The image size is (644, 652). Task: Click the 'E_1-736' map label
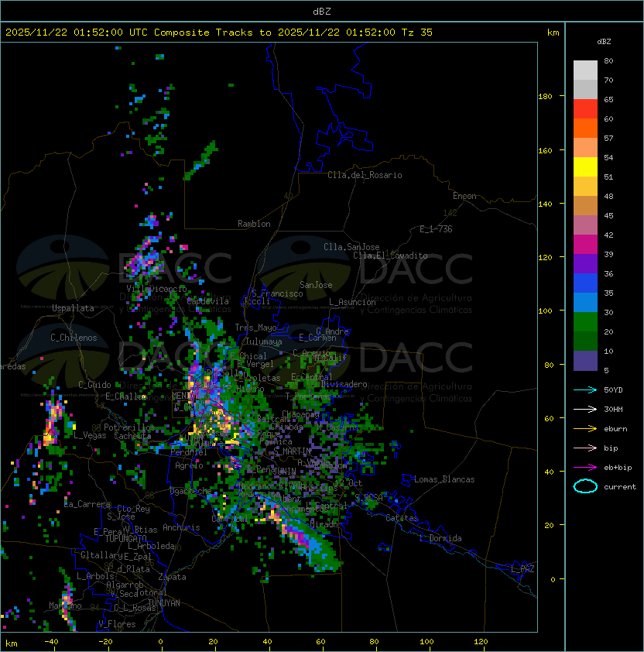[x=436, y=229]
